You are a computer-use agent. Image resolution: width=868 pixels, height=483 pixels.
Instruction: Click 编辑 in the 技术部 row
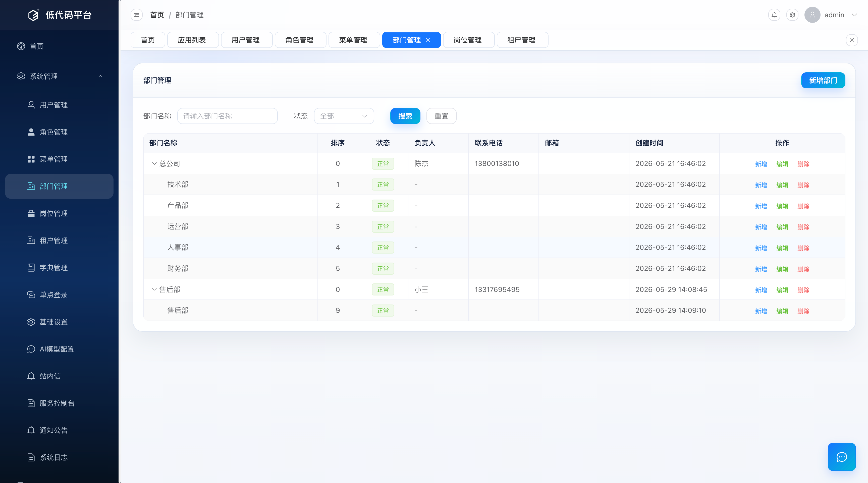(782, 185)
